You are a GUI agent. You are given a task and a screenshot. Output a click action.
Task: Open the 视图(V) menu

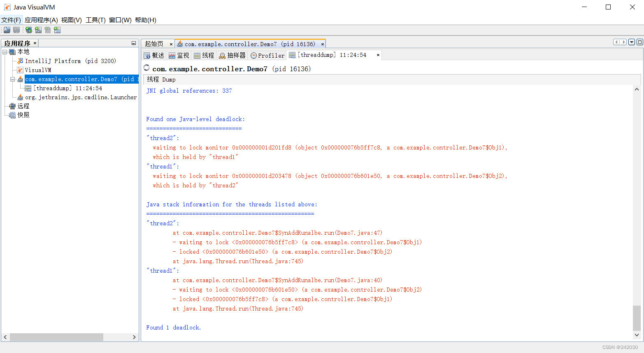click(x=72, y=20)
